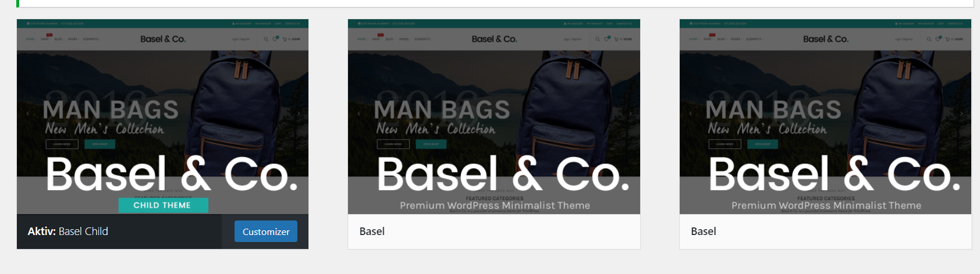
Task: Open the middle Basel theme name label
Action: (372, 232)
